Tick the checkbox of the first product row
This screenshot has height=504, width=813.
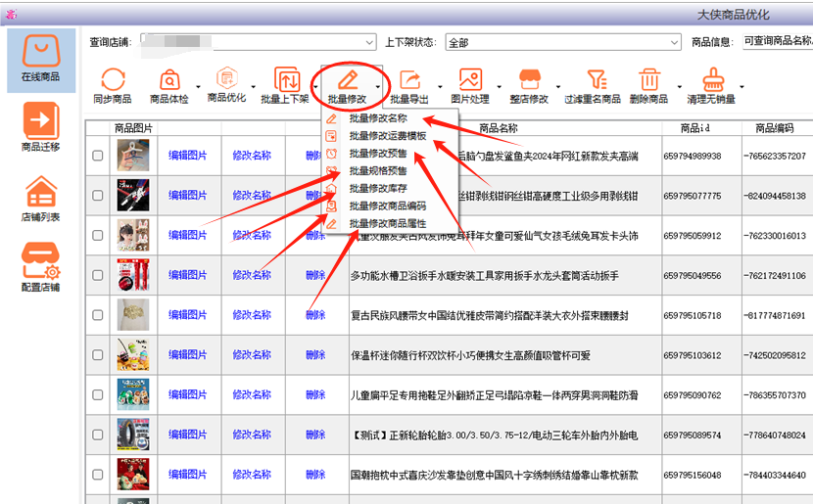coord(98,156)
